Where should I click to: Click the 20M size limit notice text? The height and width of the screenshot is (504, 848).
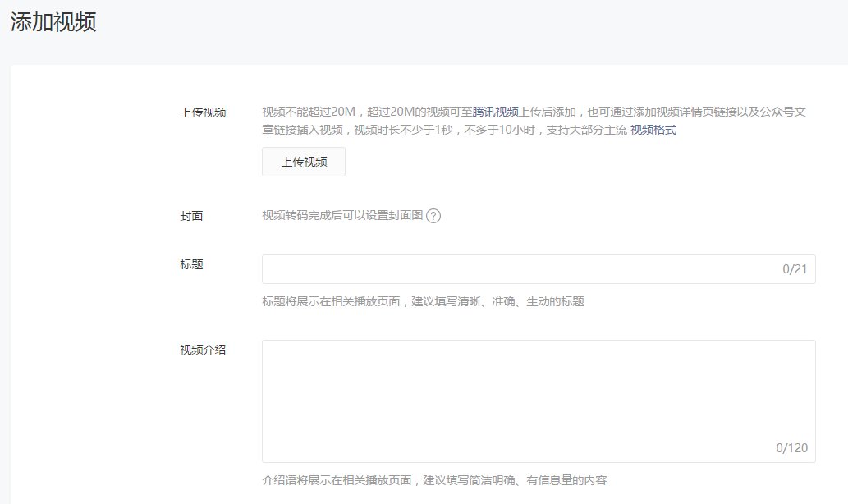tap(345, 112)
